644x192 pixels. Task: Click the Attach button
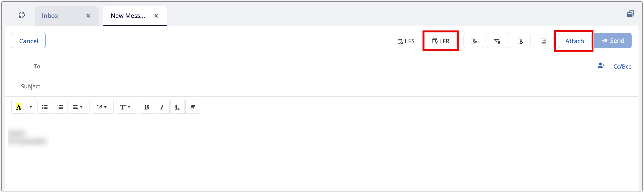[574, 40]
